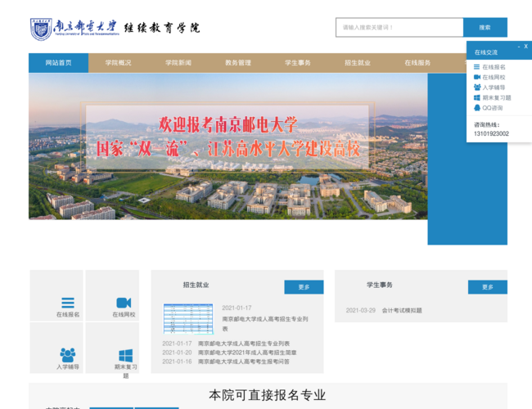
Task: Click the campus banner welcome image
Action: tap(228, 146)
